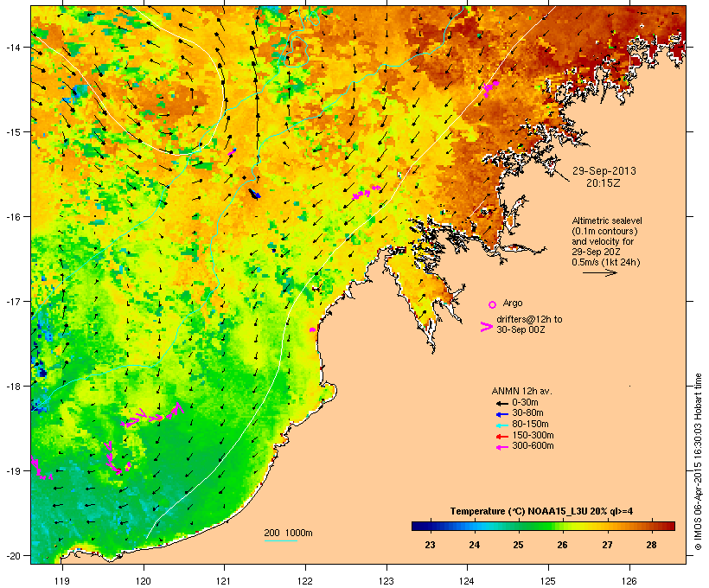Viewport: 709px width, 588px height.
Task: Click the '0.5m/s (1kt 24h)' text
Action: tap(606, 262)
